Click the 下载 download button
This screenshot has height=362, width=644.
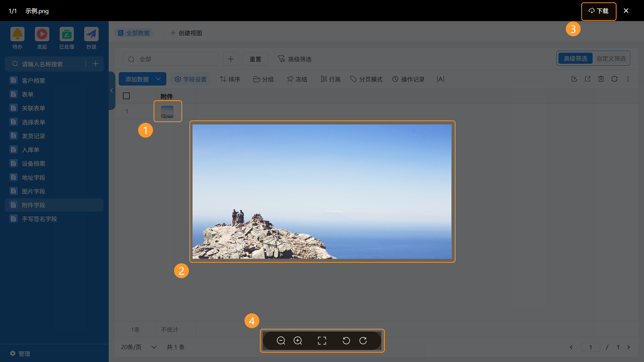[x=599, y=11]
